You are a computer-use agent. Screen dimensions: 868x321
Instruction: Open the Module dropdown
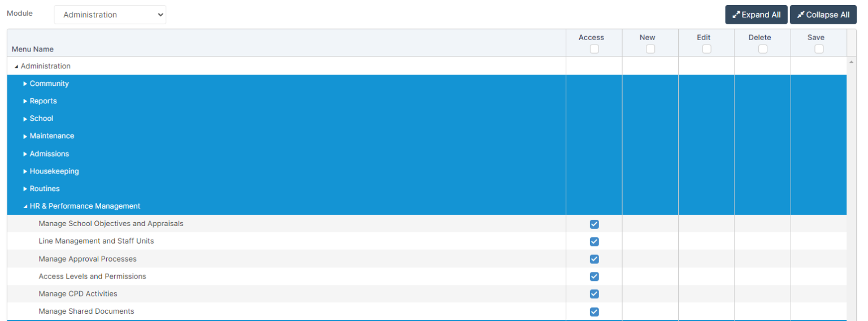point(110,15)
